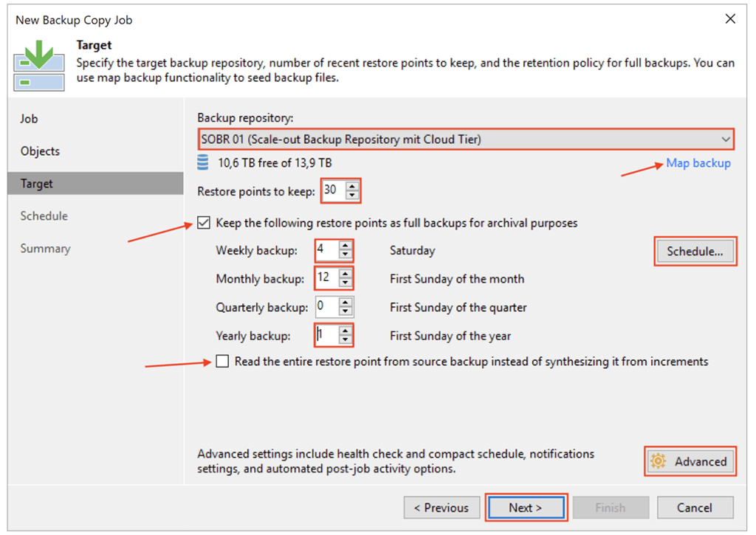Decrease restore points to keep value

pyautogui.click(x=352, y=196)
